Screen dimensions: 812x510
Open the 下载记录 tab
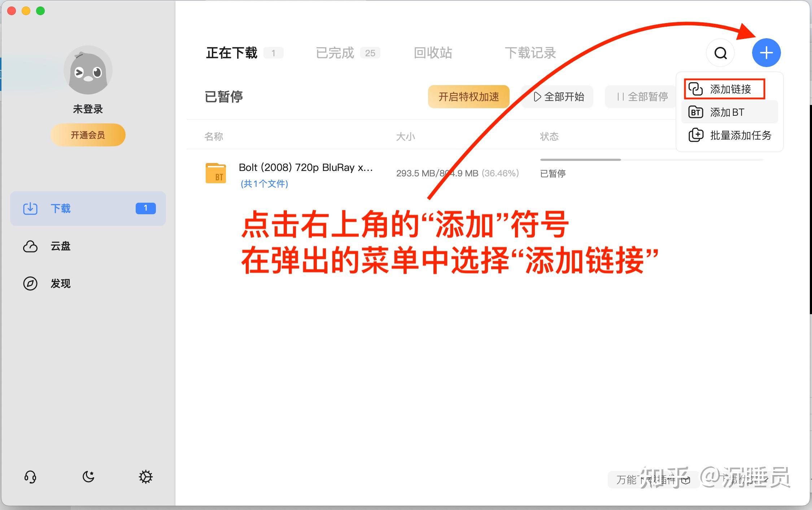pyautogui.click(x=530, y=53)
